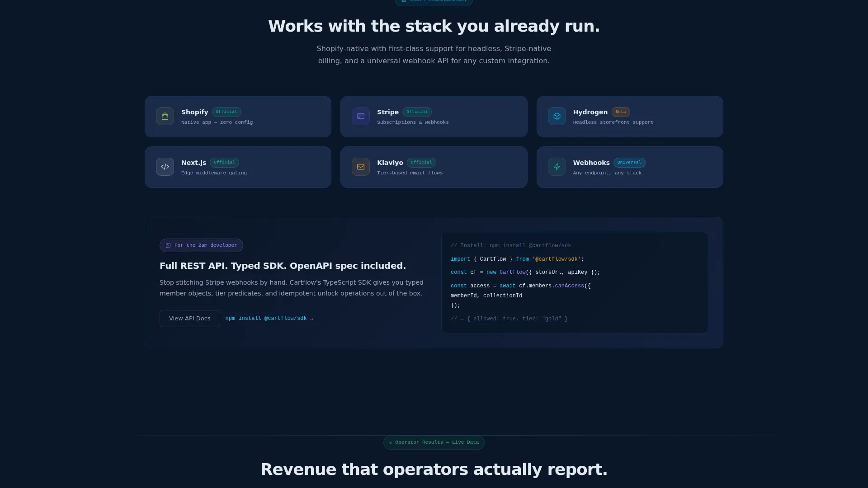Select the Beta badge next to Hydrogen
868x488 pixels.
click(x=621, y=112)
